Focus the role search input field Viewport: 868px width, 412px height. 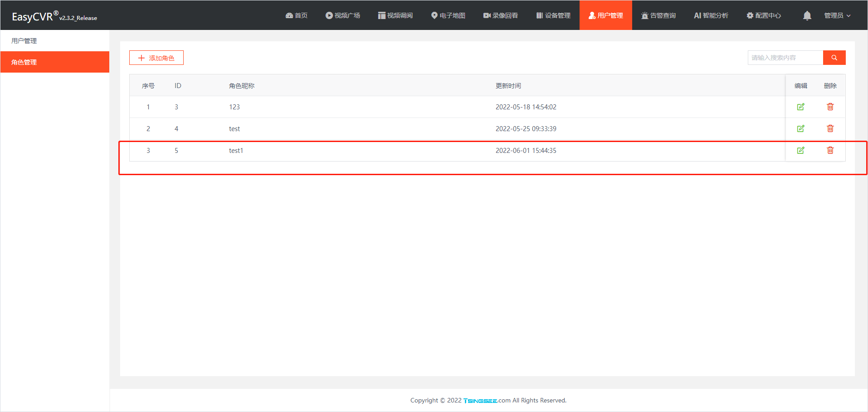(785, 58)
